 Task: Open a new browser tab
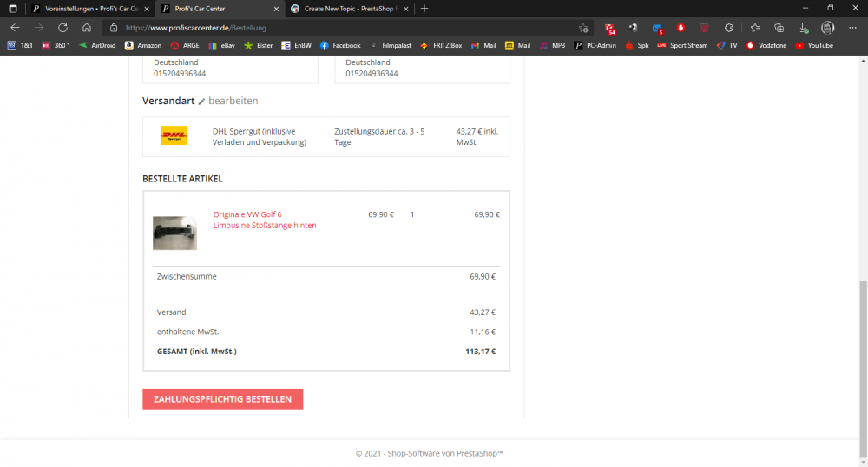coord(424,9)
